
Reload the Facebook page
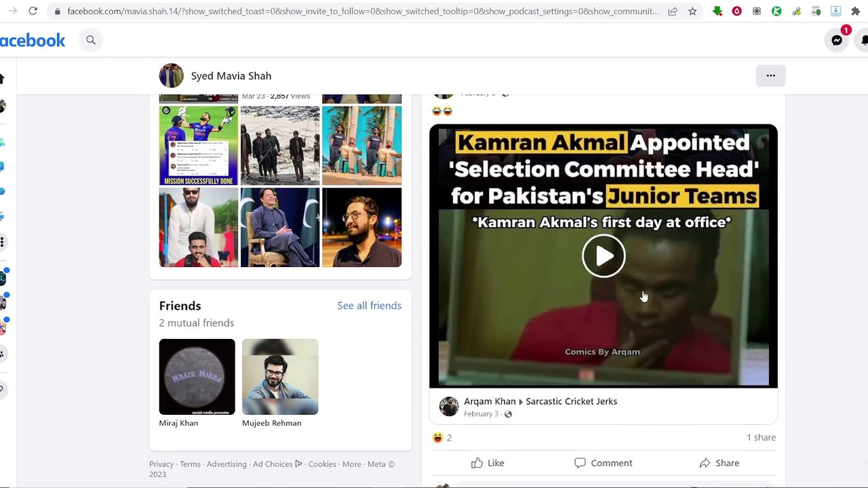coord(33,12)
